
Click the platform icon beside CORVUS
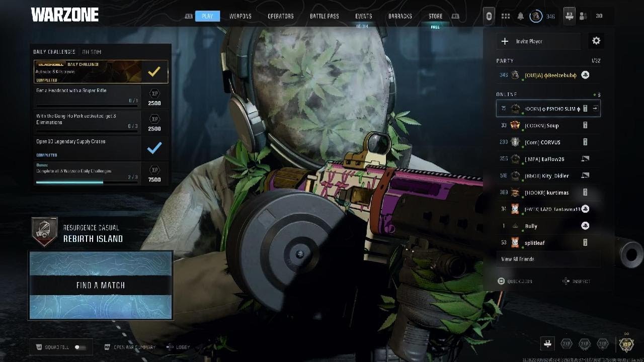click(585, 142)
